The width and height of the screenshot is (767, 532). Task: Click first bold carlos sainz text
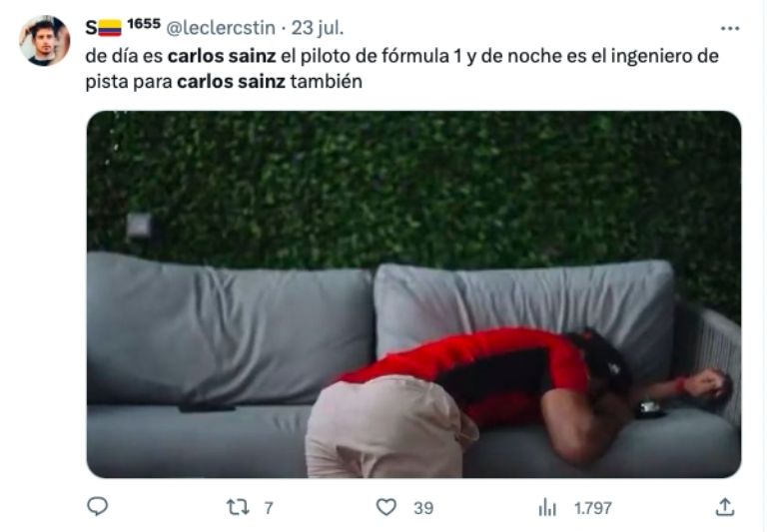pyautogui.click(x=222, y=56)
